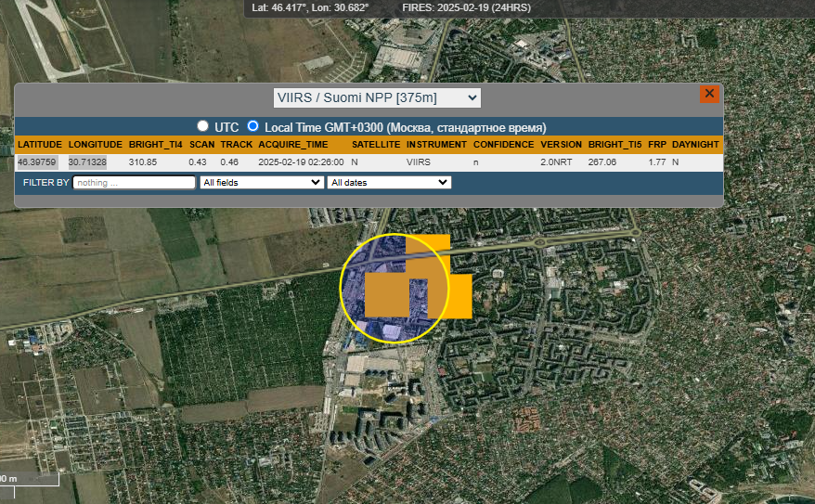Click the acquire time 2025-02-19 02:26:00

click(x=301, y=162)
